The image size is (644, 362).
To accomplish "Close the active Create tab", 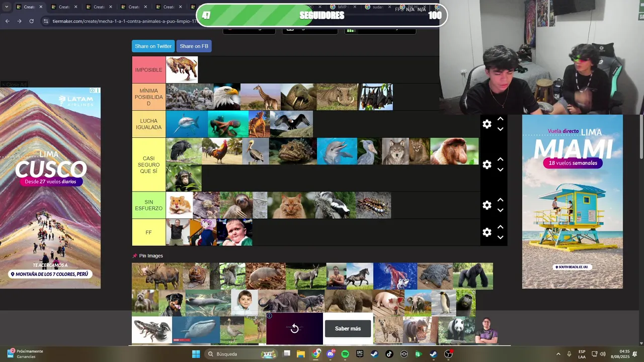I will pyautogui.click(x=41, y=7).
